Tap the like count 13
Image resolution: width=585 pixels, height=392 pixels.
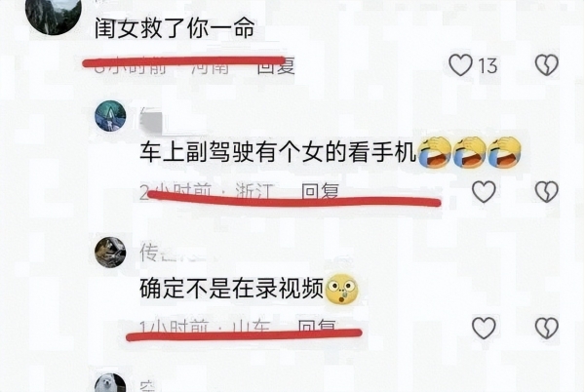click(x=487, y=66)
